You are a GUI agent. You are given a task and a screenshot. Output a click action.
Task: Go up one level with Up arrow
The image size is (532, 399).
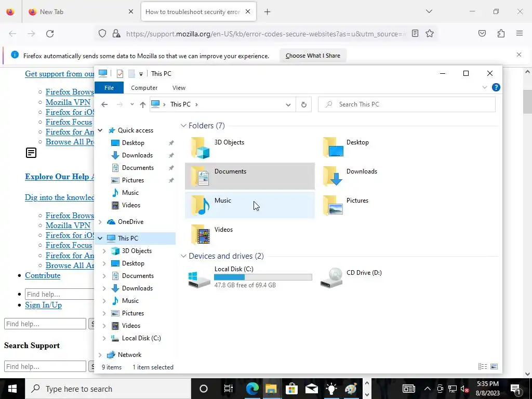click(143, 104)
